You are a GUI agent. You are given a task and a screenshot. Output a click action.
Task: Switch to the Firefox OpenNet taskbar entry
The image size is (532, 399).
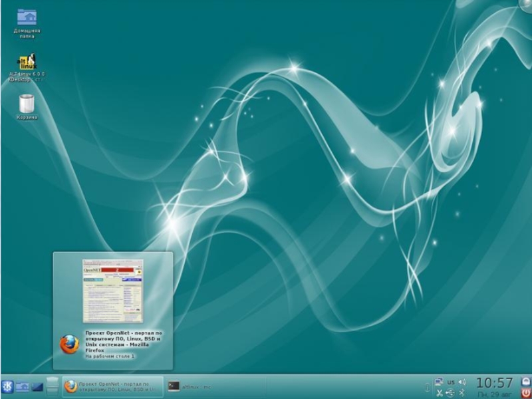point(112,386)
